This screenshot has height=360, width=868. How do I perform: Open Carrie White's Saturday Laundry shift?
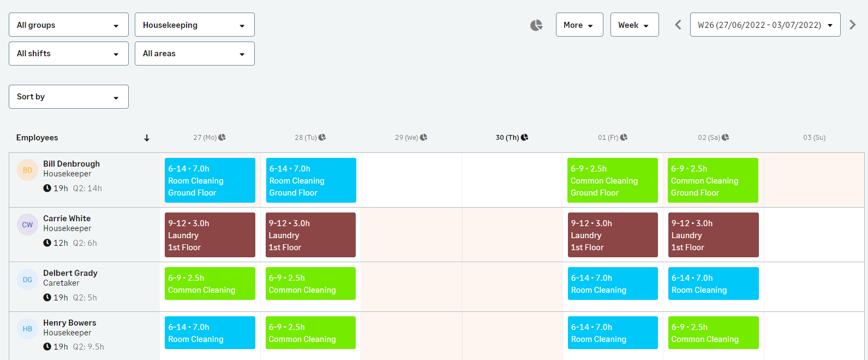click(714, 235)
